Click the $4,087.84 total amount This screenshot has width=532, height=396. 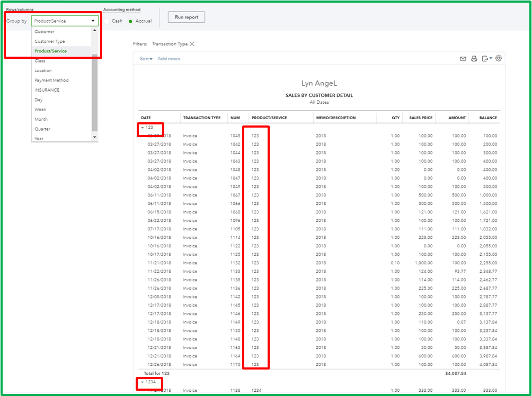(x=456, y=373)
